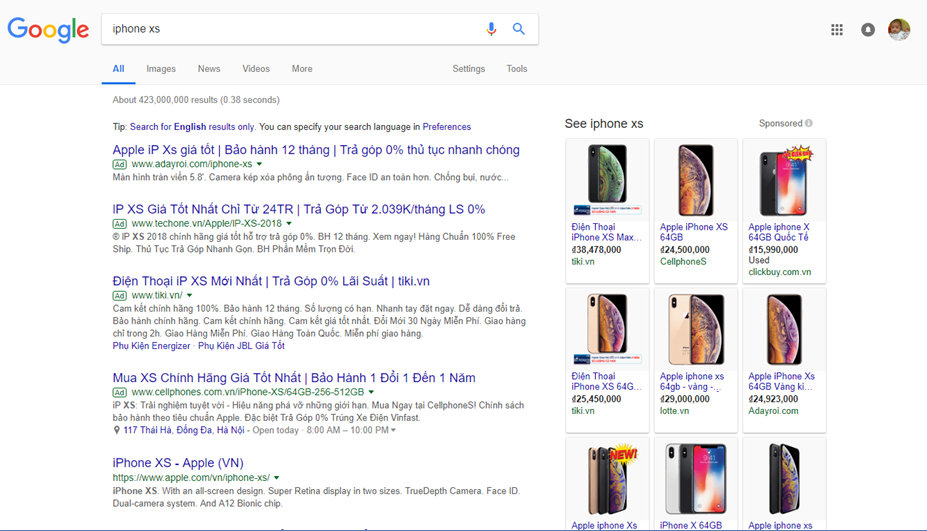Click iPhone X 64GB bottom-row product image
Image resolution: width=927 pixels, height=531 pixels.
pyautogui.click(x=696, y=478)
